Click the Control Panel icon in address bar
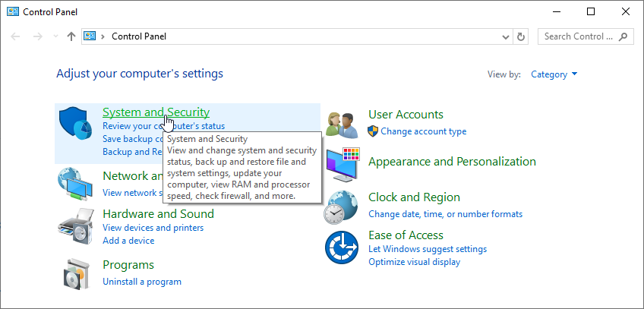644x309 pixels. pos(90,36)
